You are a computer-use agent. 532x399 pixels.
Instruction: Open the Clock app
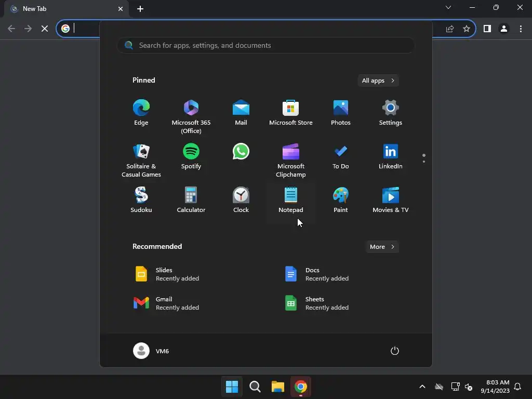pyautogui.click(x=241, y=200)
